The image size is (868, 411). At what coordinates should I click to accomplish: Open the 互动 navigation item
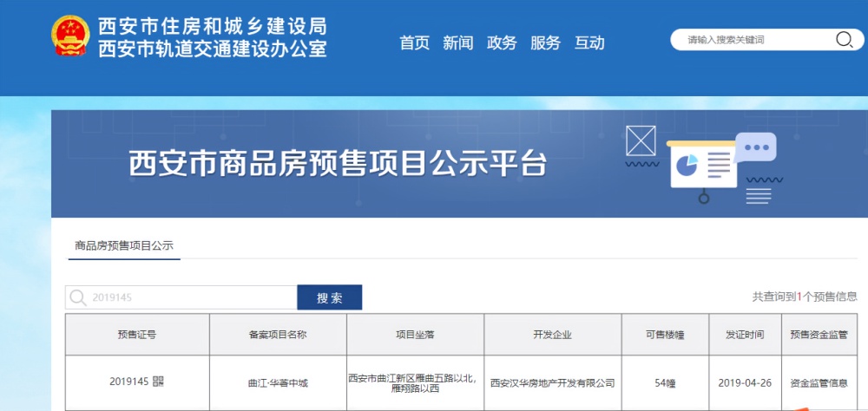[589, 42]
